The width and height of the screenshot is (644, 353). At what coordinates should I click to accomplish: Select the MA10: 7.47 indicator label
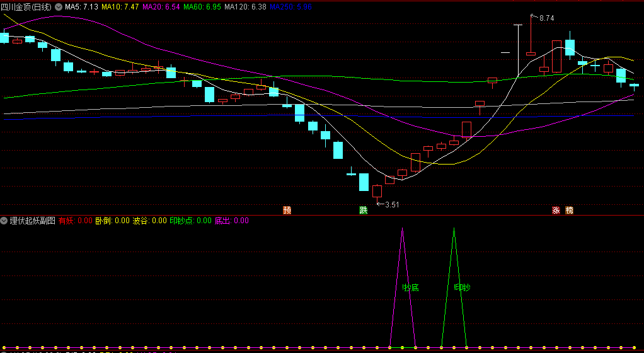click(120, 7)
